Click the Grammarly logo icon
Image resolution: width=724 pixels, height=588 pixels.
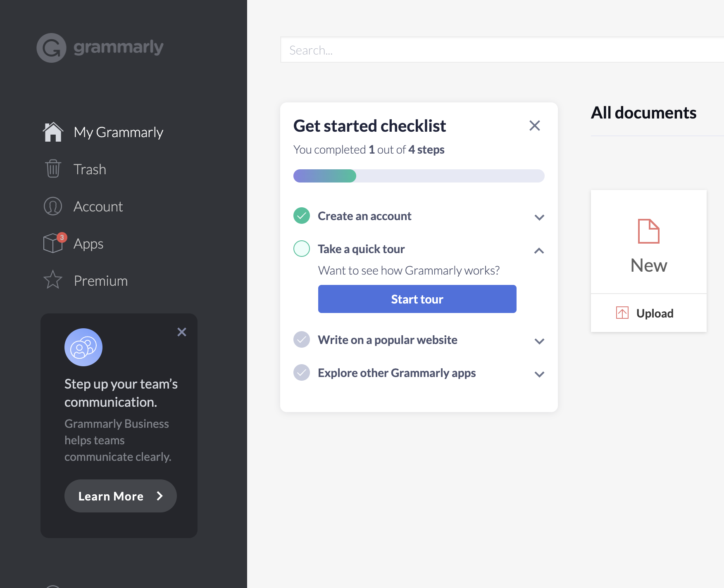click(x=51, y=48)
